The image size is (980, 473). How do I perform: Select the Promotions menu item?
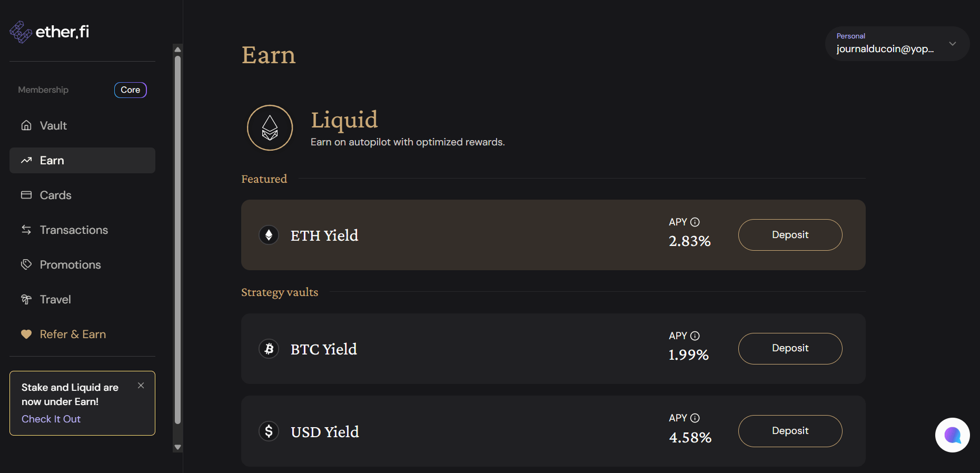coord(70,265)
